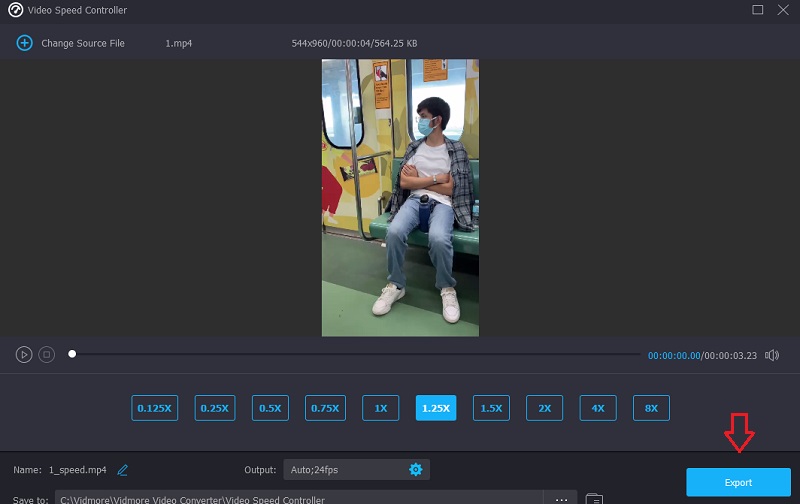The height and width of the screenshot is (504, 800).
Task: Choose the 2X speed option
Action: pos(545,408)
